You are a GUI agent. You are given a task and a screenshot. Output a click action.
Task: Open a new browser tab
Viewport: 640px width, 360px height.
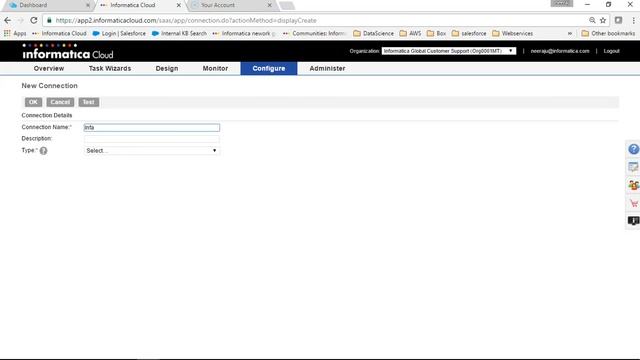[x=287, y=6]
